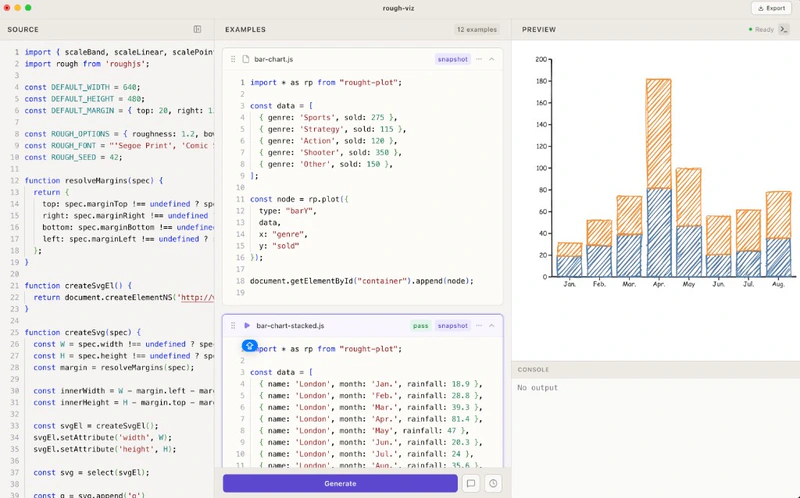This screenshot has height=498, width=800.
Task: Collapse the bar-chart.js example card
Action: pos(492,59)
